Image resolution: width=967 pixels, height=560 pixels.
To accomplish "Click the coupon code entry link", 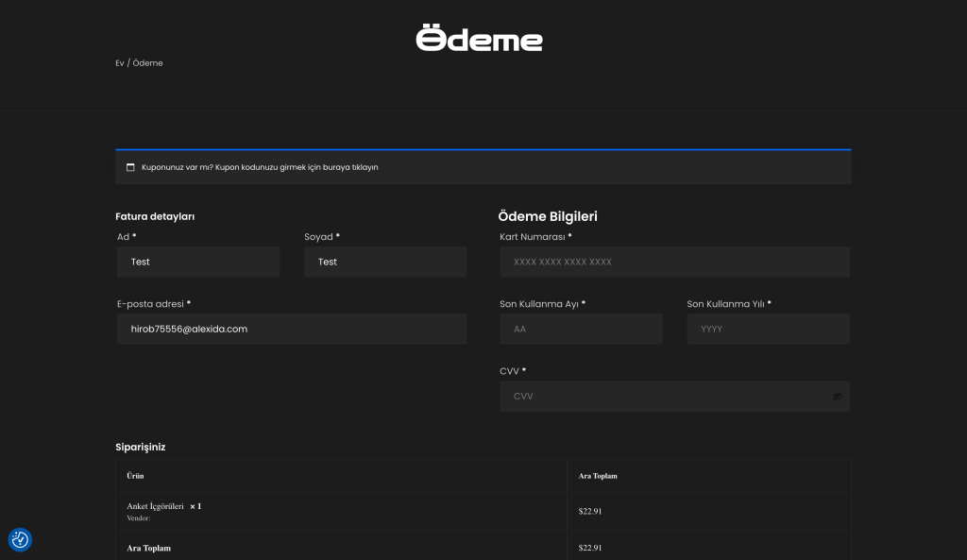I will 260,167.
